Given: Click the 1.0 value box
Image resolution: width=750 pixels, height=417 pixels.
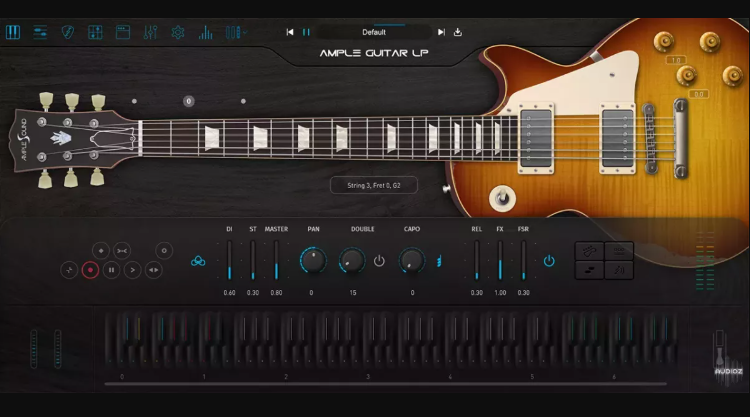Looking at the screenshot, I should (676, 60).
